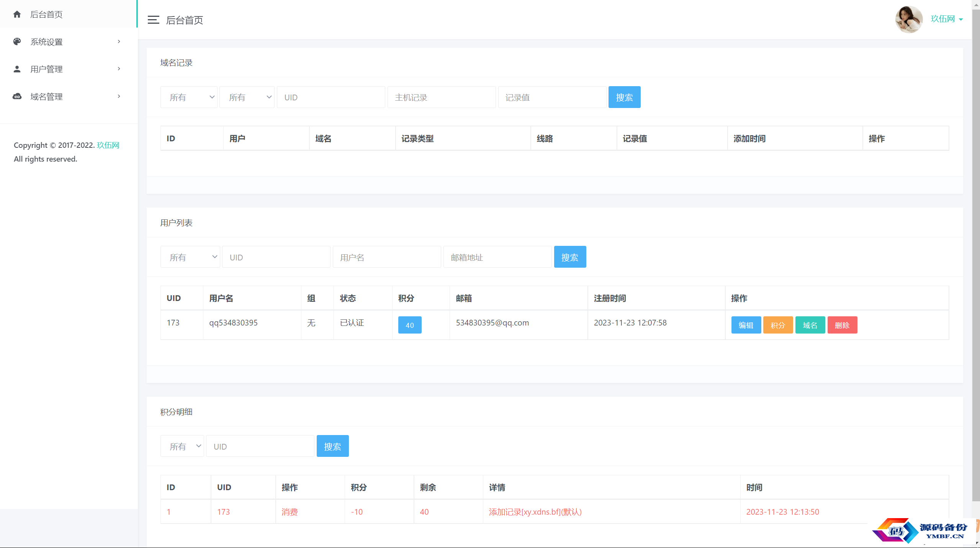This screenshot has height=548, width=980.
Task: Click 搜索 button in 域名记录
Action: click(x=624, y=97)
